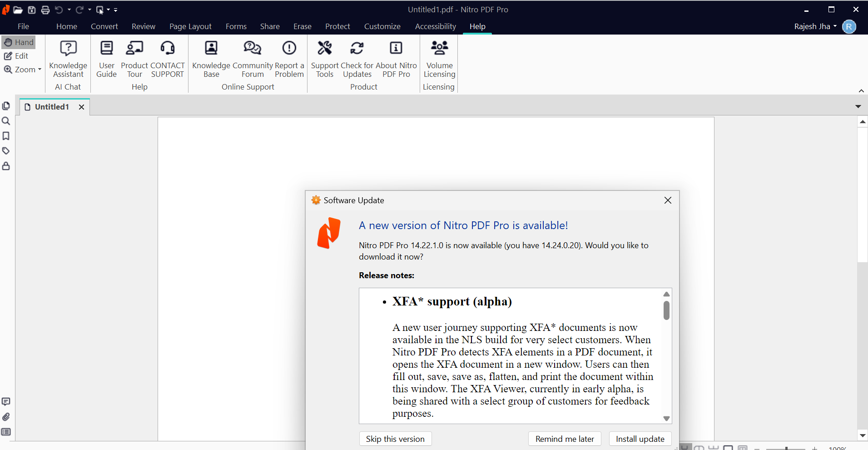
Task: Check for Updates
Action: (357, 59)
